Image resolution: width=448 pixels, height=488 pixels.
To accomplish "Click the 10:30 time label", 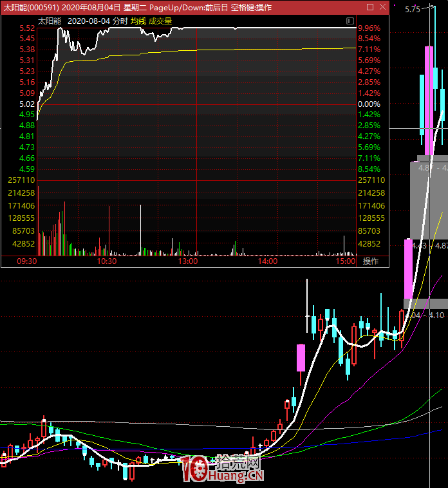I will tap(107, 261).
